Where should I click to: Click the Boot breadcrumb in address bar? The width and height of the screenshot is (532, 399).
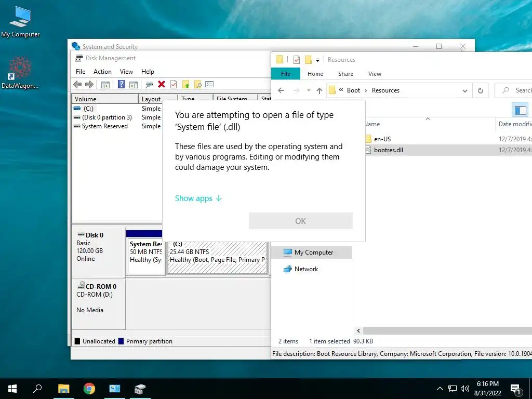point(353,90)
